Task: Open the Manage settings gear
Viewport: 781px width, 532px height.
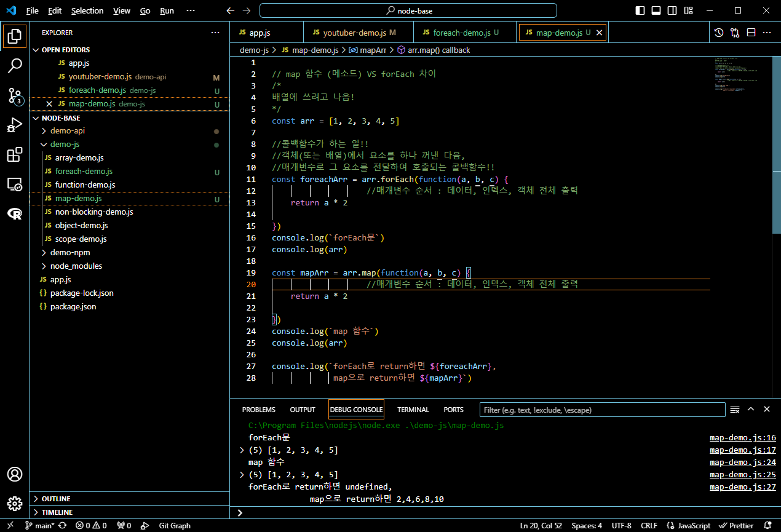Action: (x=14, y=502)
